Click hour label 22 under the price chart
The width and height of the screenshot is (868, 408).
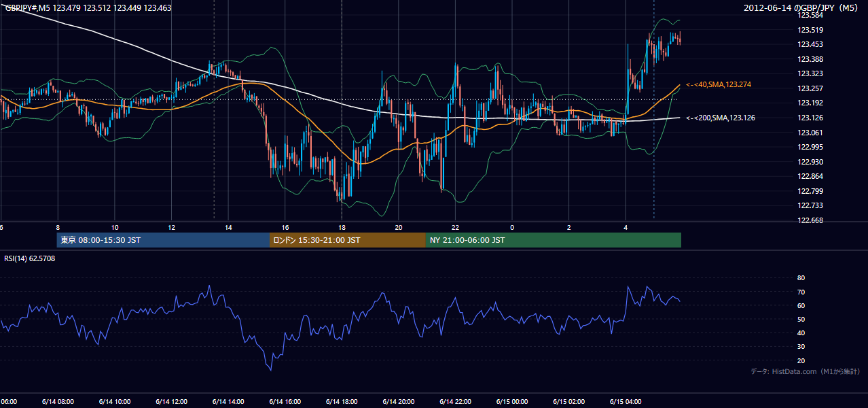[456, 228]
